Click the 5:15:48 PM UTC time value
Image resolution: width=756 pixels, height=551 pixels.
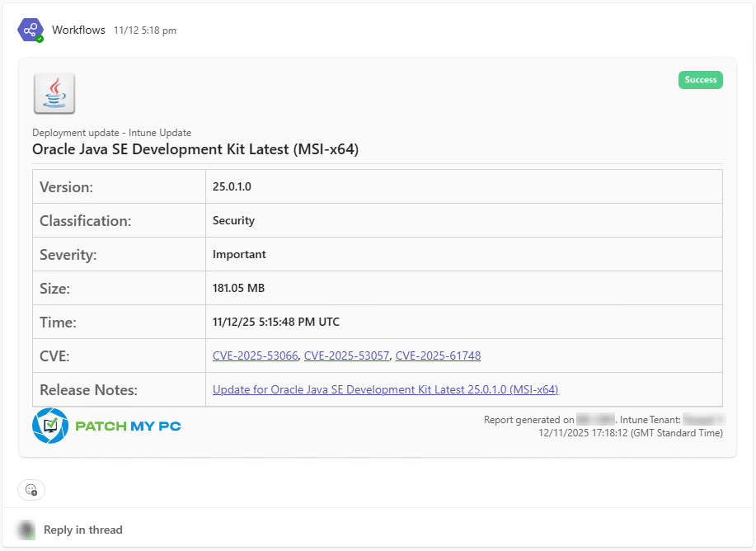tap(275, 322)
